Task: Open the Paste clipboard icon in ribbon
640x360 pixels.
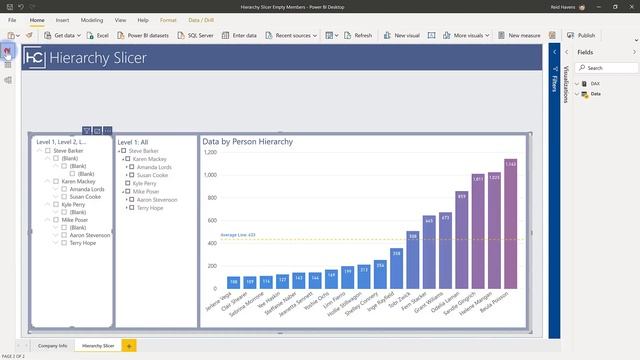Action: click(11, 36)
